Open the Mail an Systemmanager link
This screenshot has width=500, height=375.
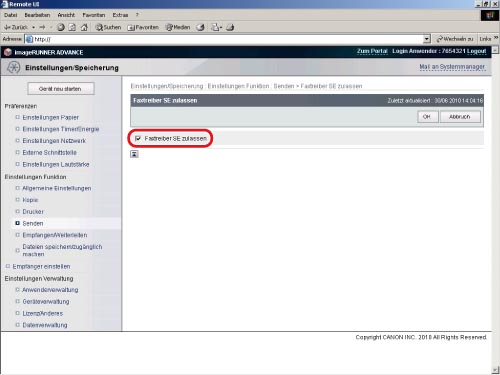(x=452, y=67)
